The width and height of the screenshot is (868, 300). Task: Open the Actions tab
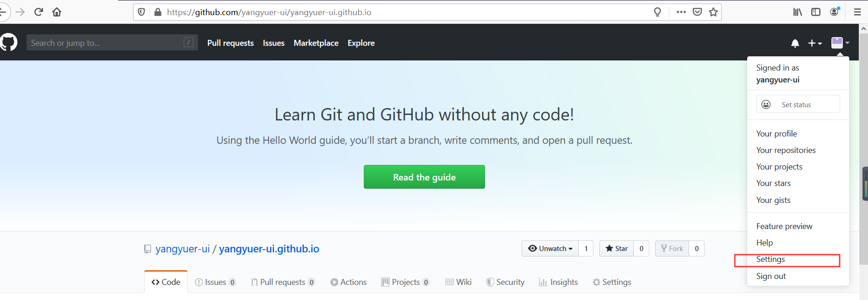coord(348,282)
